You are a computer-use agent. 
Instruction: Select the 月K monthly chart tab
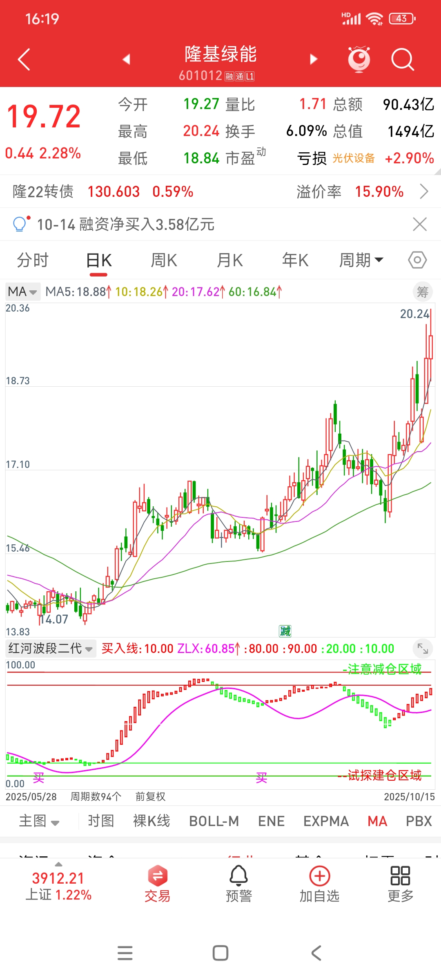(x=230, y=260)
